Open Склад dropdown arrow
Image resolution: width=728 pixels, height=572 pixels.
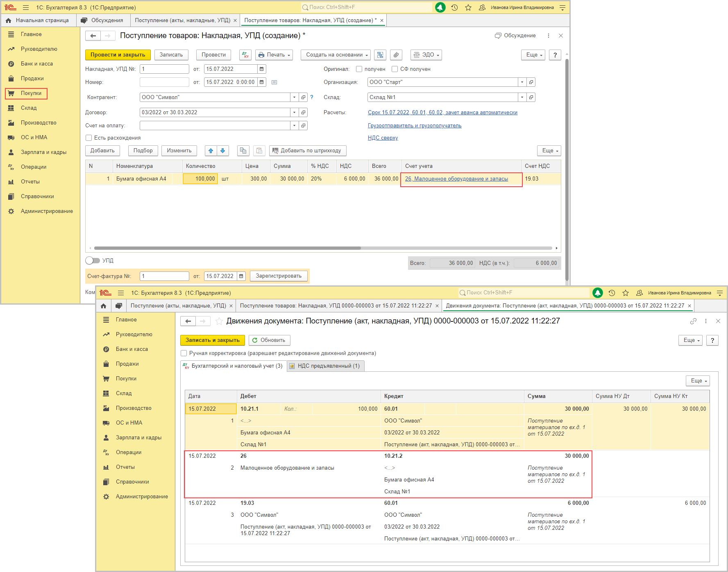point(522,97)
